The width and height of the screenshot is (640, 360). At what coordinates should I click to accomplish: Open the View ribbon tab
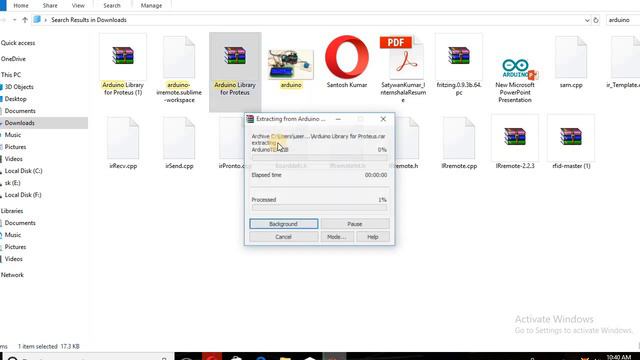[78, 6]
